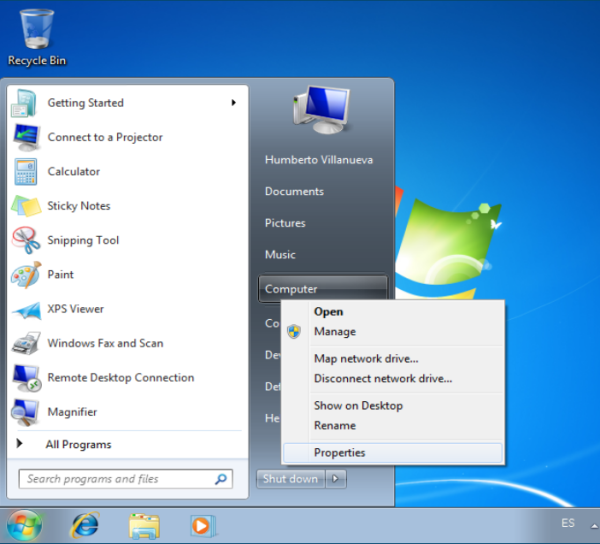Click the Connect to a Projector label

105,137
